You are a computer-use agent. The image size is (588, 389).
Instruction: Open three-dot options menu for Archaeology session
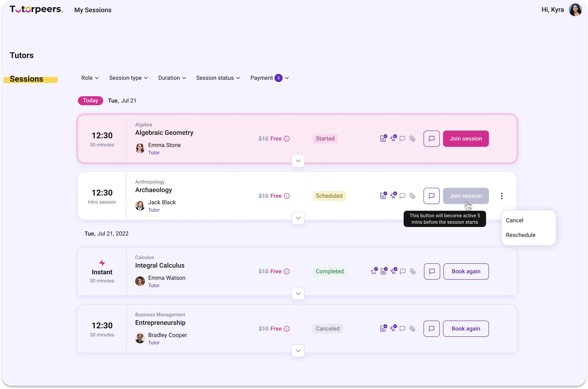(502, 196)
